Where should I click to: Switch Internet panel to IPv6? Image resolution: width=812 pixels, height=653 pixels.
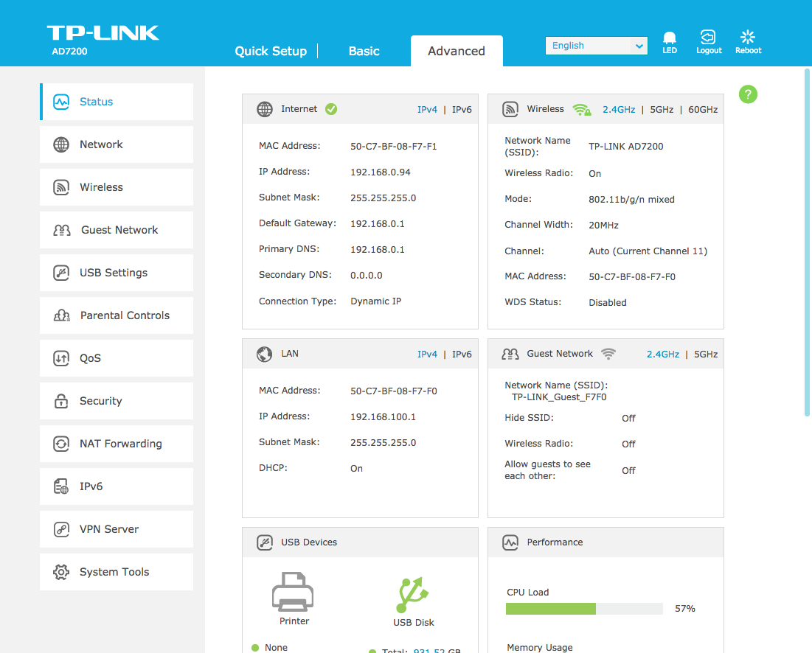462,110
